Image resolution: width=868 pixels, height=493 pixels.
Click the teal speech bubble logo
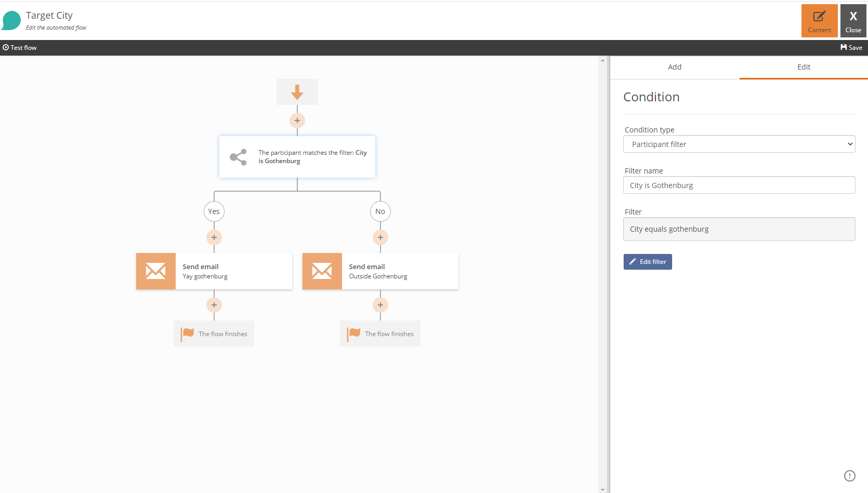[x=11, y=20]
